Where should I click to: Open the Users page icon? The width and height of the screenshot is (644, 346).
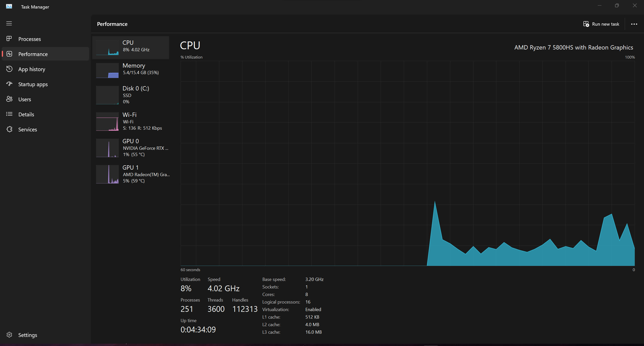(x=9, y=99)
